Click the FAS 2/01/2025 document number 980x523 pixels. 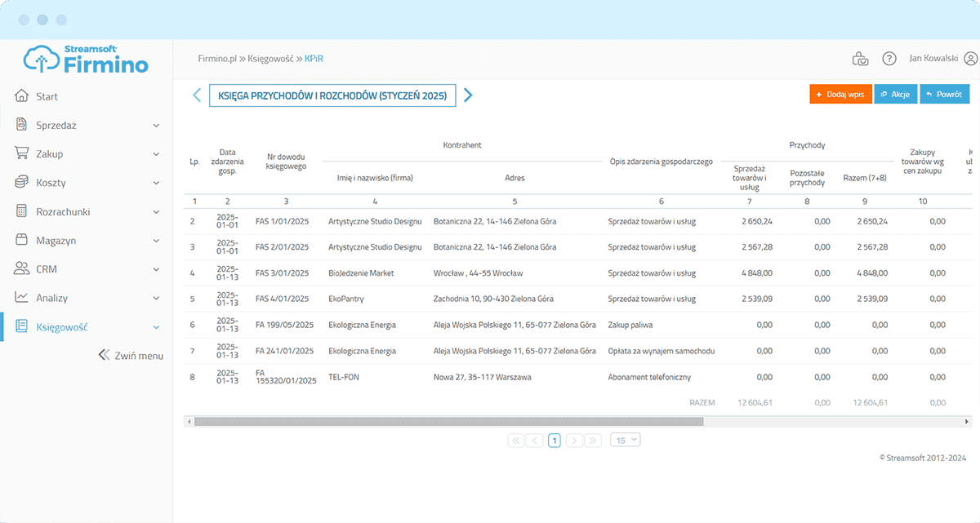tap(283, 247)
